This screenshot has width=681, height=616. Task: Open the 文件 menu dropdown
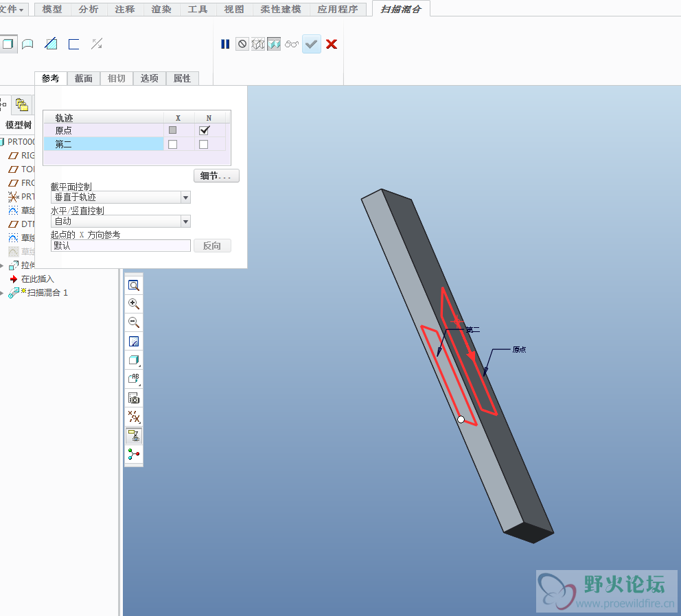[x=12, y=9]
